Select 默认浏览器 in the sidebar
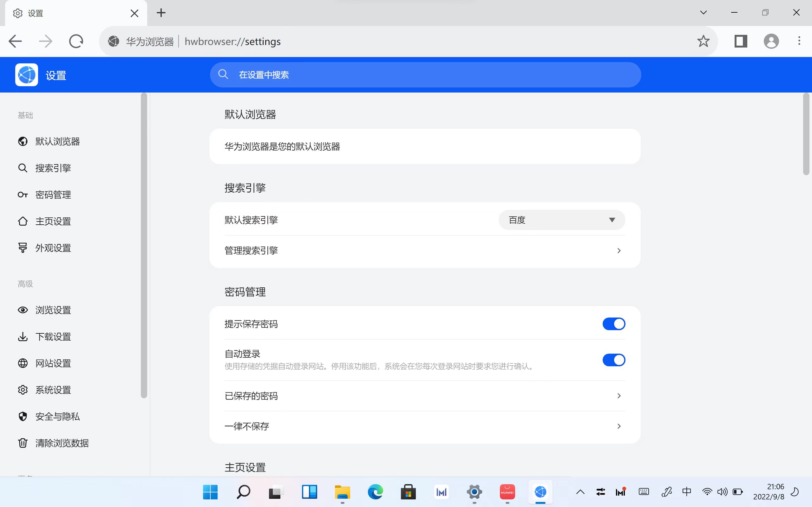 coord(57,141)
